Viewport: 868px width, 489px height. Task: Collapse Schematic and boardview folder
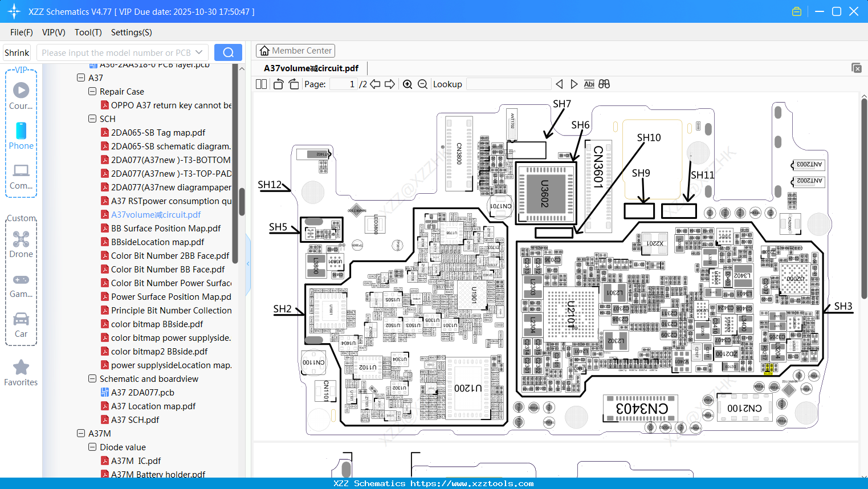[92, 378]
